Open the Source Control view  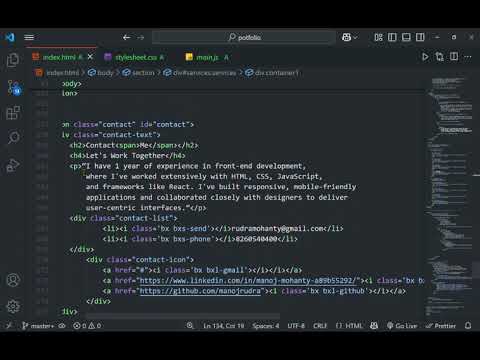(x=14, y=88)
